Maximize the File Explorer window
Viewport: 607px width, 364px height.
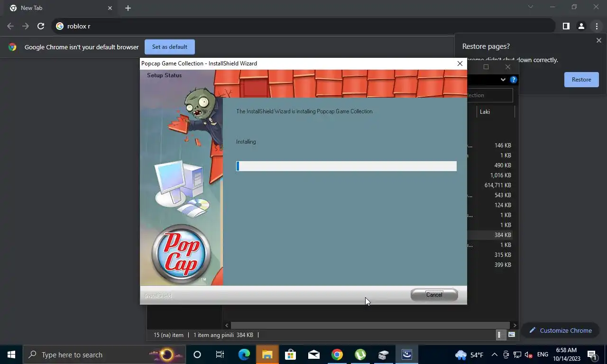[x=486, y=67]
